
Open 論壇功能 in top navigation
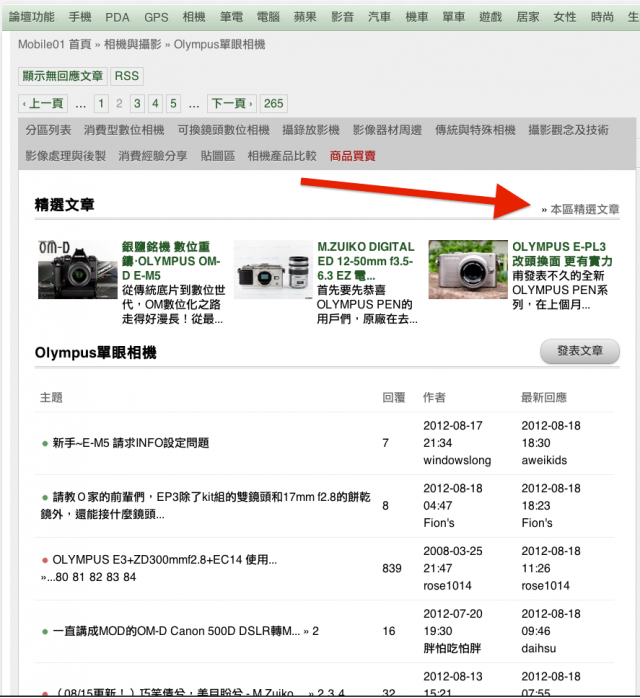coord(32,17)
